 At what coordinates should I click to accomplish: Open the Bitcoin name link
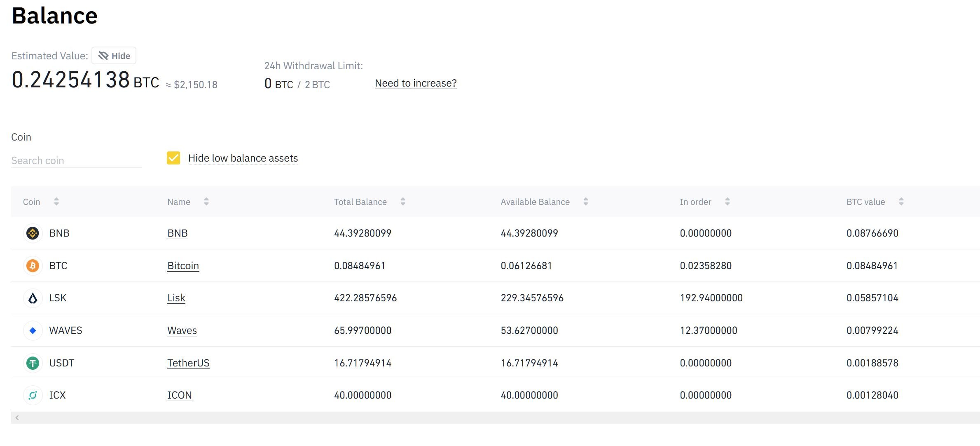pos(183,266)
